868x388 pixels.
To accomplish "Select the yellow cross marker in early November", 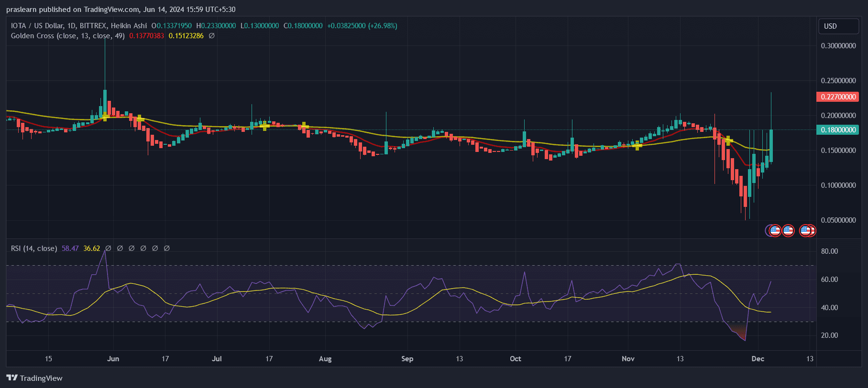I will [x=637, y=145].
